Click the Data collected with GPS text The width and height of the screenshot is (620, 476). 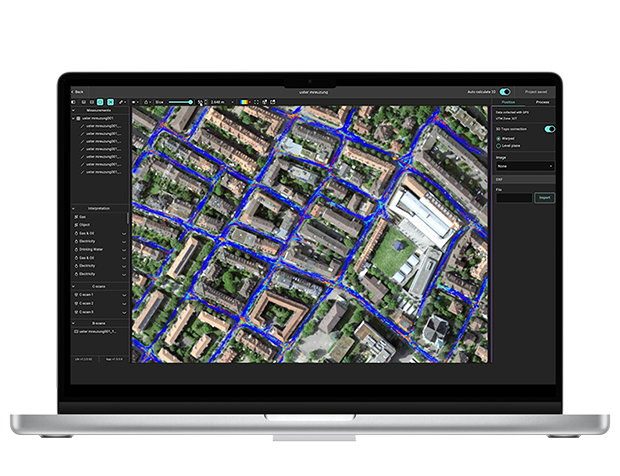(512, 112)
